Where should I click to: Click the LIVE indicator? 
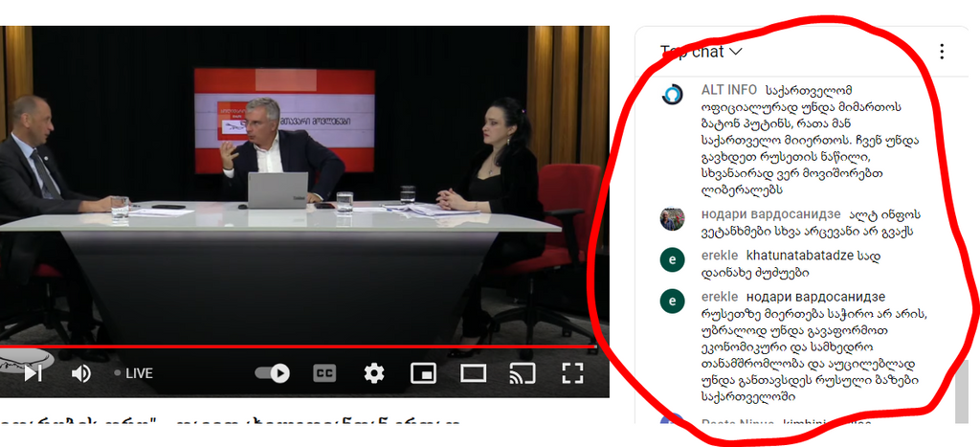pyautogui.click(x=133, y=373)
